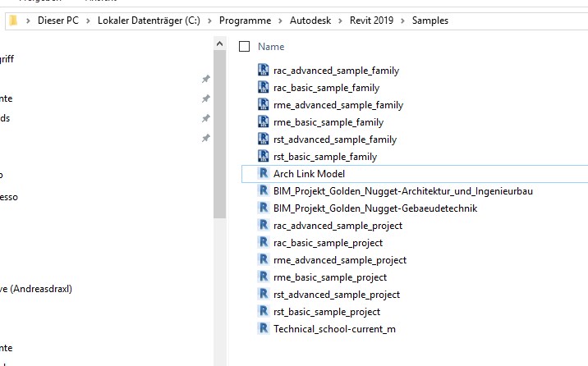Image resolution: width=588 pixels, height=366 pixels.
Task: Select file name rme_advanced_sample_project
Action: pyautogui.click(x=340, y=260)
